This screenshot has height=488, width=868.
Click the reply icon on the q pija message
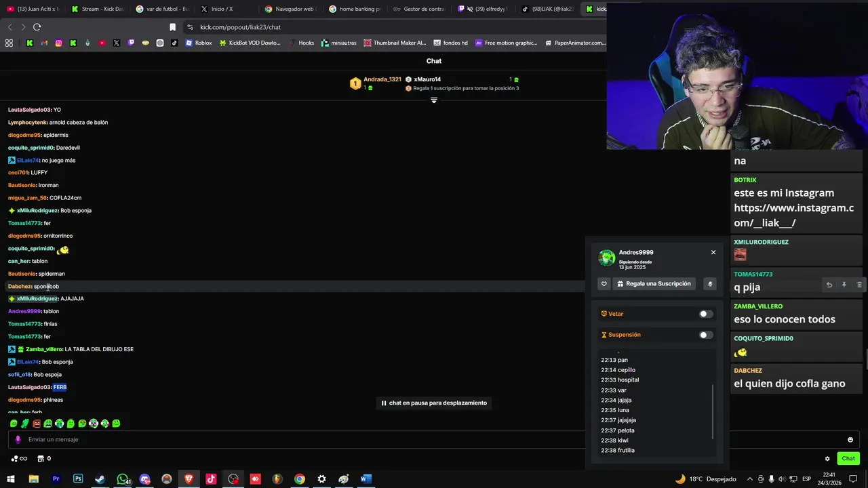click(x=829, y=285)
